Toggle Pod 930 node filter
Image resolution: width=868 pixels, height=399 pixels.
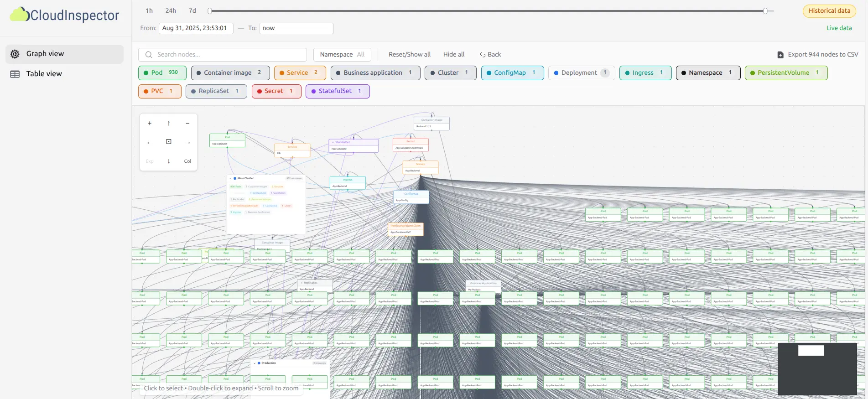[x=162, y=73]
